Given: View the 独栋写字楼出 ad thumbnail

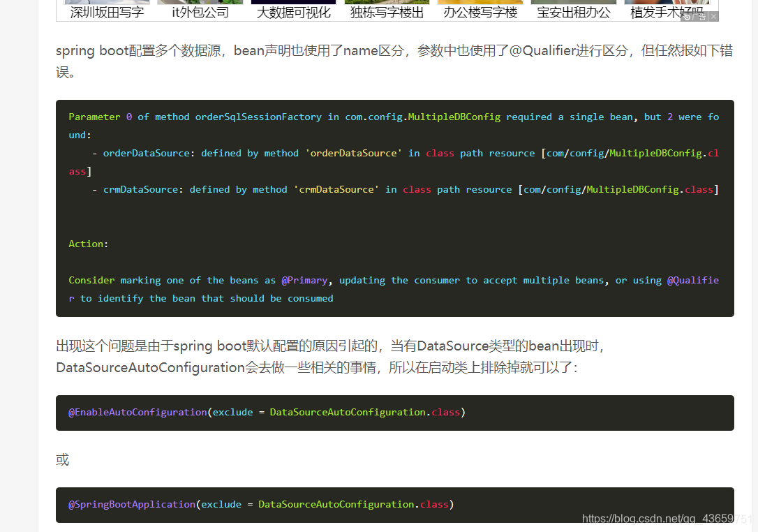Looking at the screenshot, I should pos(387,2).
